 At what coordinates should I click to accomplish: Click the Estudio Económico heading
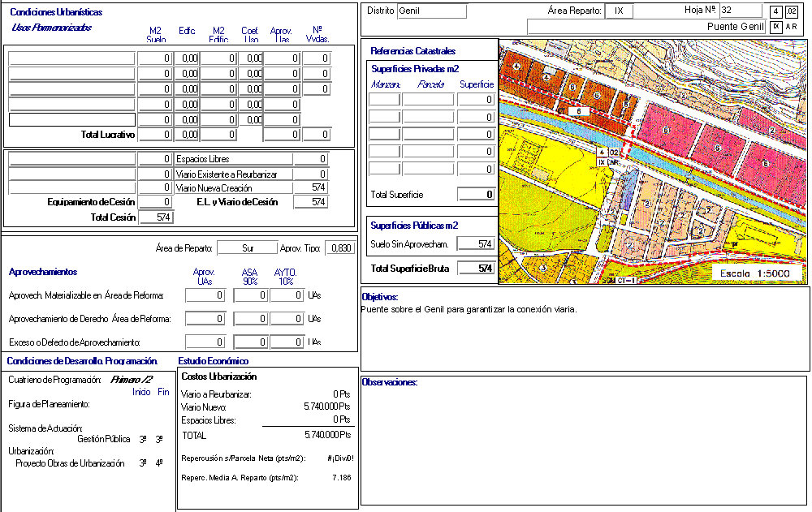coord(214,361)
